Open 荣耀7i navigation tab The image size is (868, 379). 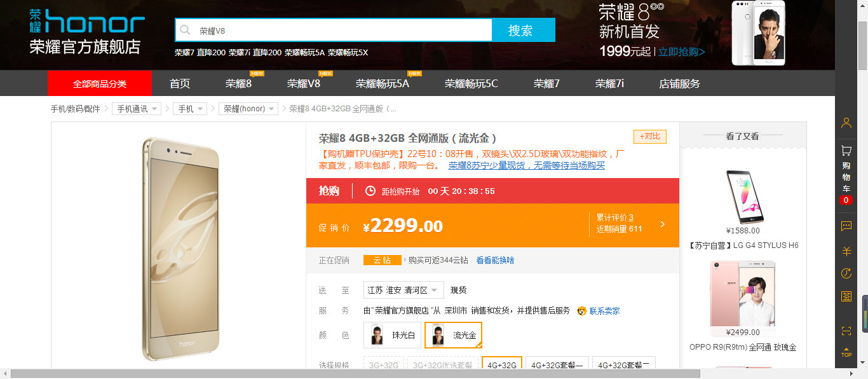(x=609, y=83)
